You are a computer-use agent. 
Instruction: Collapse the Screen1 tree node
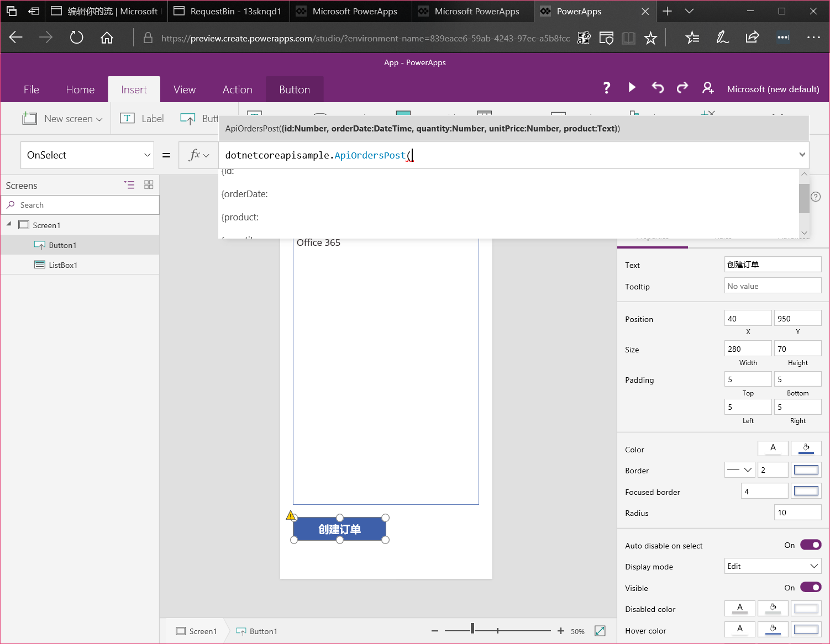9,224
